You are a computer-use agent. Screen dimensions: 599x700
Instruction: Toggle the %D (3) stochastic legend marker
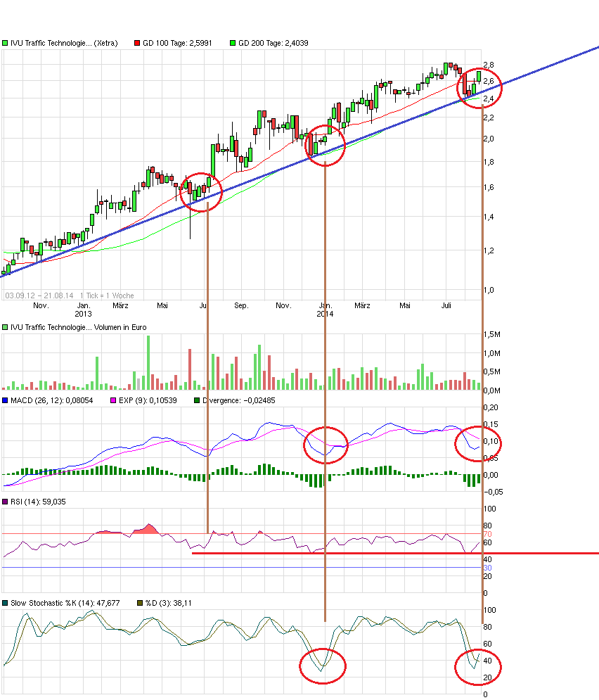tap(140, 602)
